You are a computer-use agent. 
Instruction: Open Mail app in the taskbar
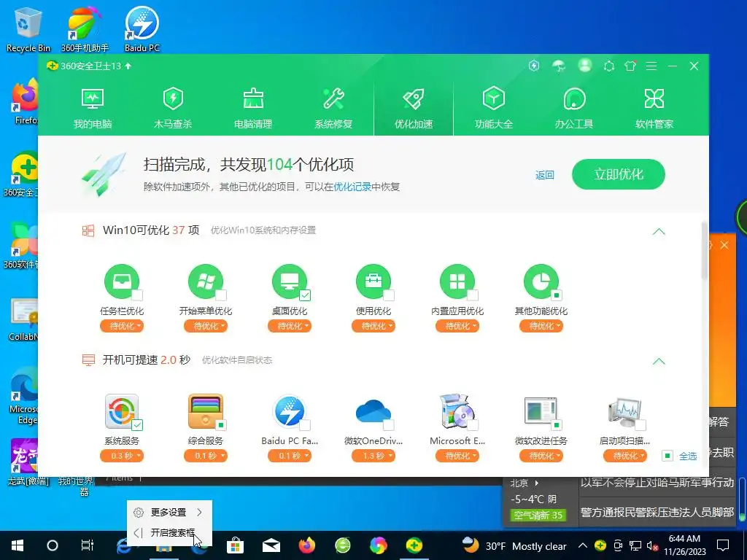coord(271,545)
